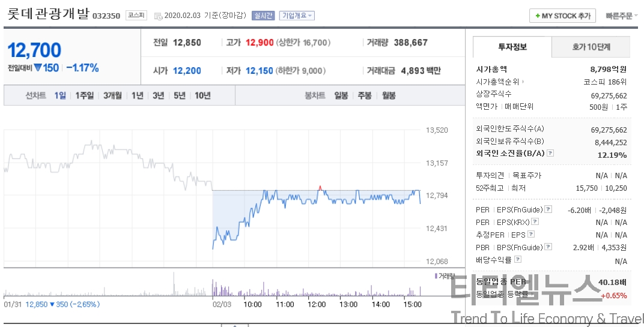This screenshot has height=327, width=644.
Task: Click the 투자의견 label link
Action: tap(490, 176)
